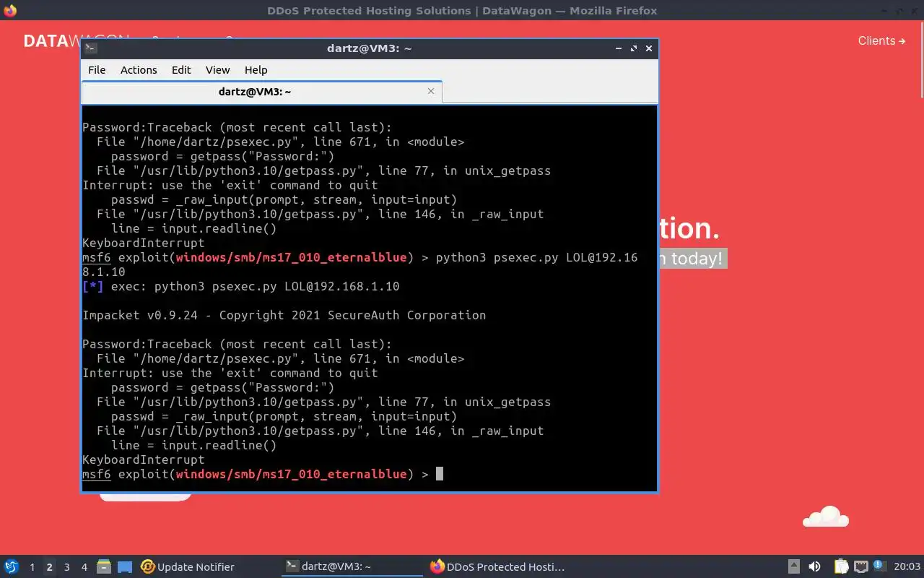Click the Firefox icon in the taskbar entry
The height and width of the screenshot is (578, 924).
point(437,566)
